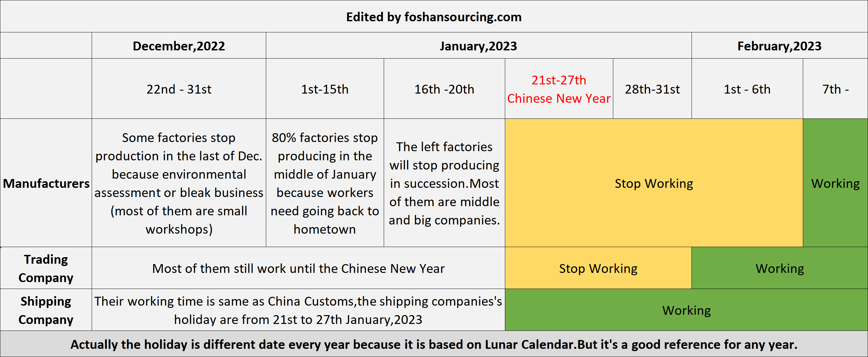The height and width of the screenshot is (357, 868).
Task: Select the '80% factories stop producing' cell
Action: tap(325, 183)
